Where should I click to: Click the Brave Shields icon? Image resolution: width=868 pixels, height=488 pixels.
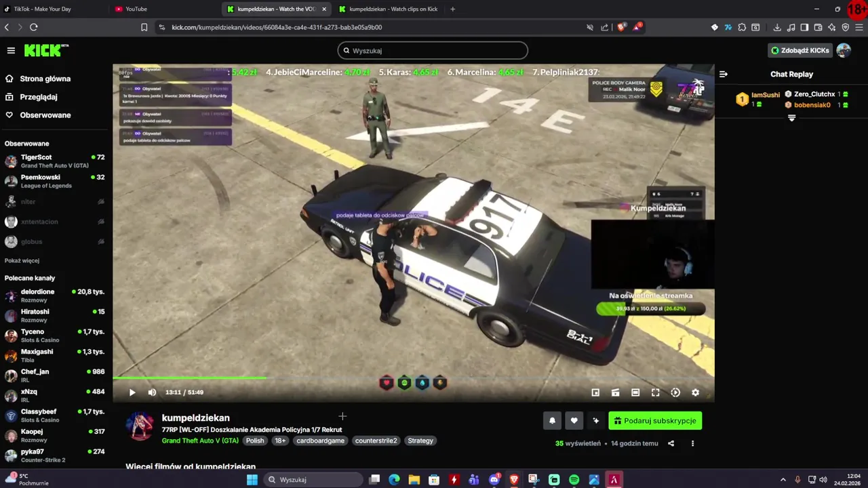tap(621, 27)
